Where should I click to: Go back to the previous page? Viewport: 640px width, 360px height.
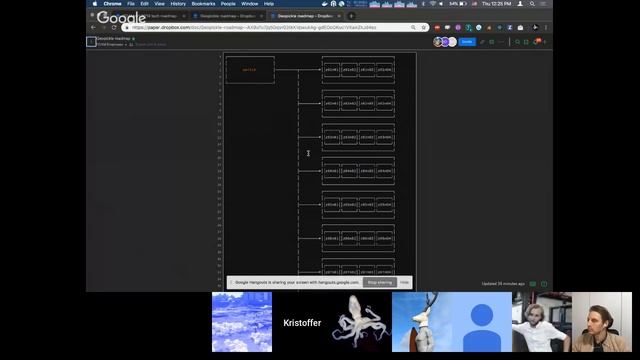93,27
